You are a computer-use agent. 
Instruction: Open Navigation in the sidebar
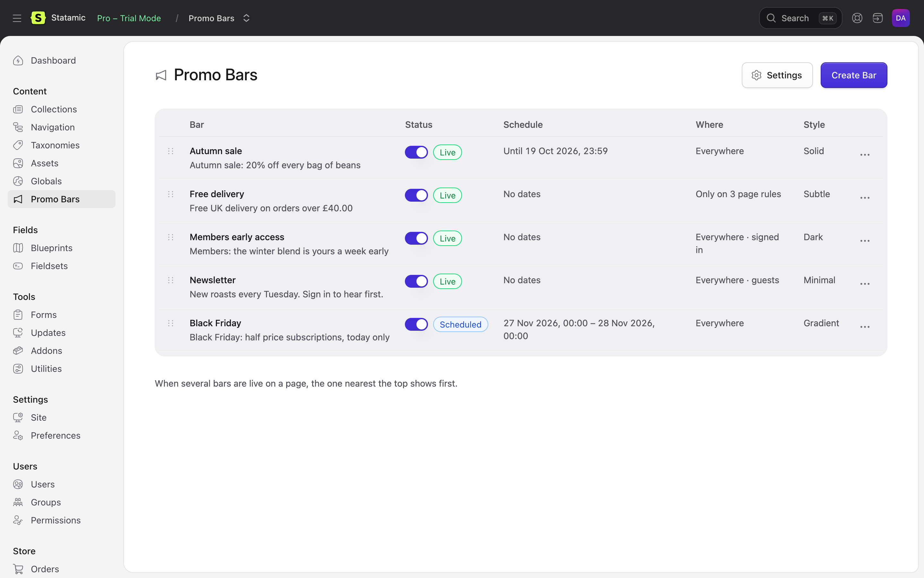[x=62, y=127]
